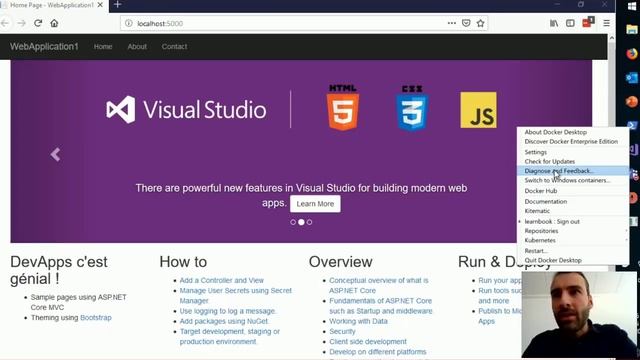Choose Diagnose and Feedback entry
The width and height of the screenshot is (640, 360).
coord(573,171)
